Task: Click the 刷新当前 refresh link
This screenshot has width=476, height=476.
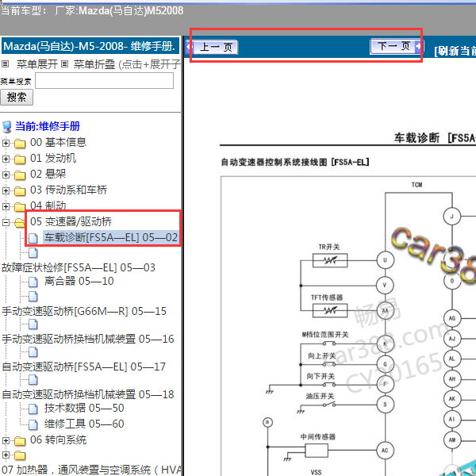Action: pos(455,51)
